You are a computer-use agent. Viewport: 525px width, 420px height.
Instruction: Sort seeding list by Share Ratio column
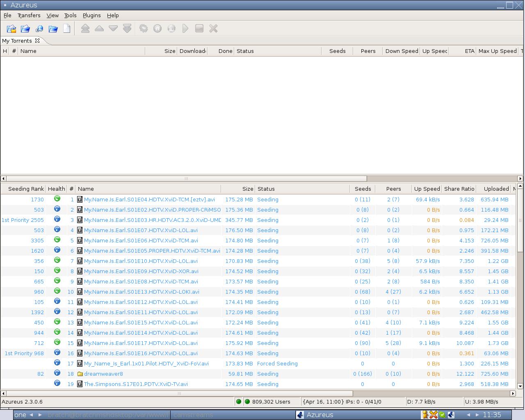click(x=459, y=189)
